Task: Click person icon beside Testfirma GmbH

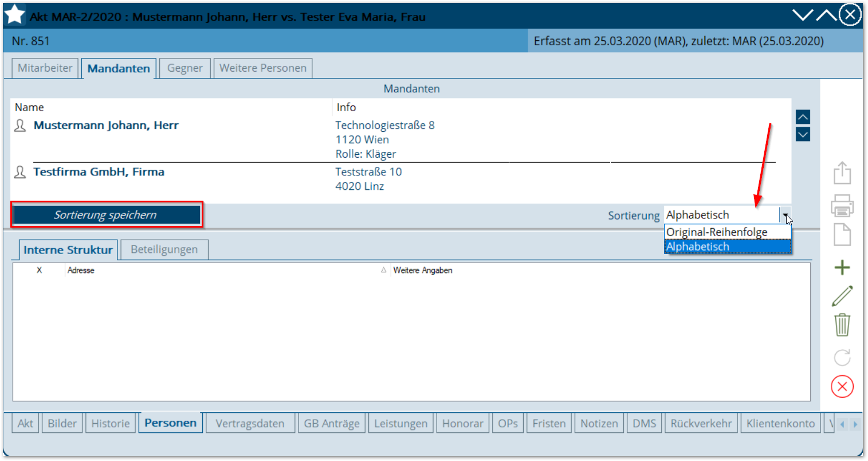Action: pos(20,172)
